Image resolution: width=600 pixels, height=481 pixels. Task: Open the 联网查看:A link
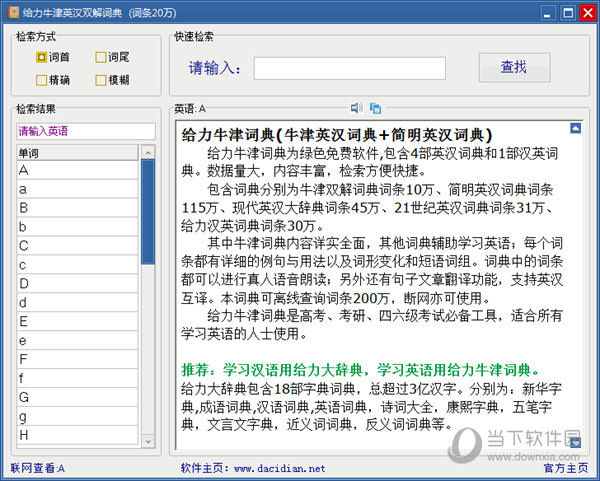click(x=38, y=468)
